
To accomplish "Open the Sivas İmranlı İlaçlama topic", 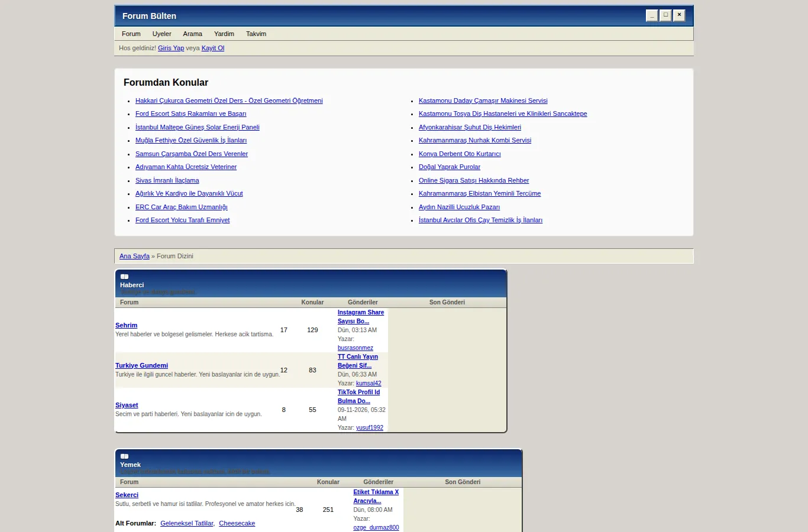I will tap(167, 181).
